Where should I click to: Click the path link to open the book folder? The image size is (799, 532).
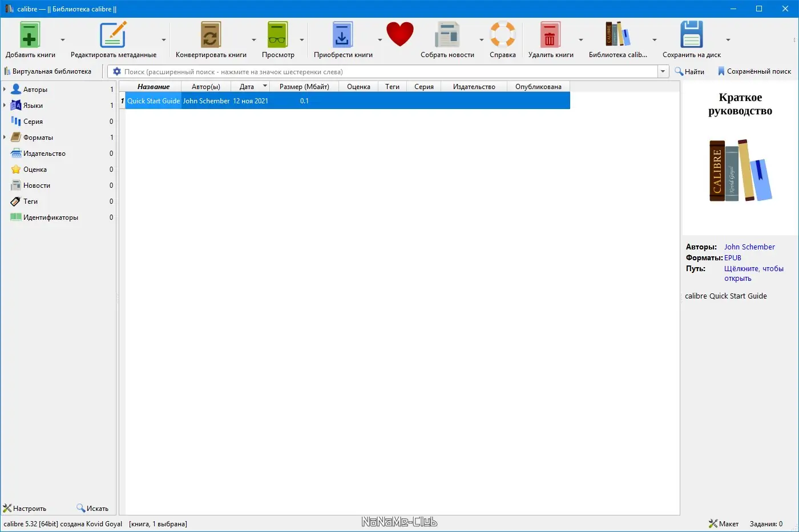(753, 273)
